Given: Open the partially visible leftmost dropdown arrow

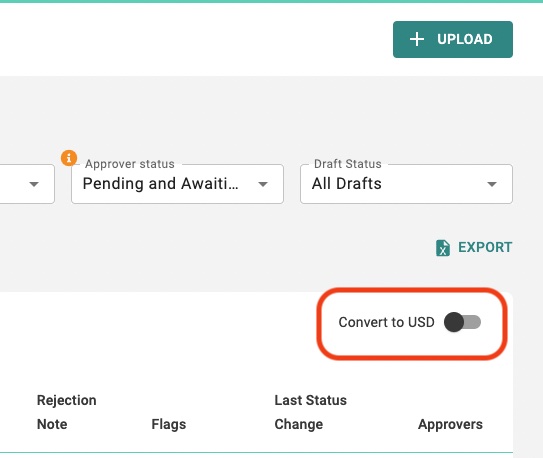Looking at the screenshot, I should point(34,184).
